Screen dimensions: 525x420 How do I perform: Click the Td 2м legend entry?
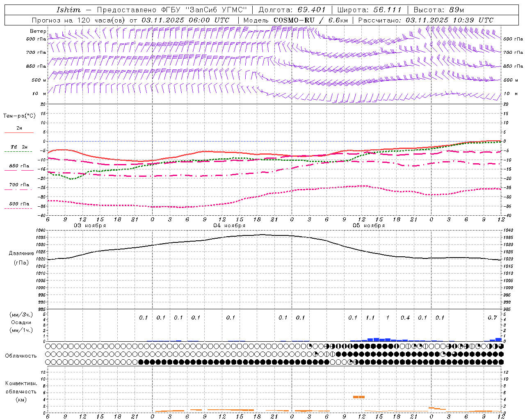19,147
